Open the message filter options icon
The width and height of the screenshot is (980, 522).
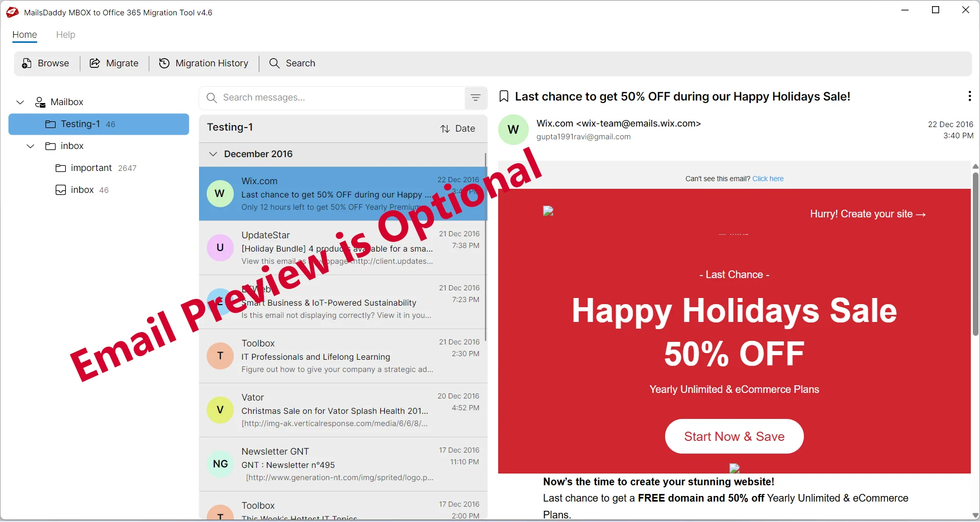click(x=476, y=97)
